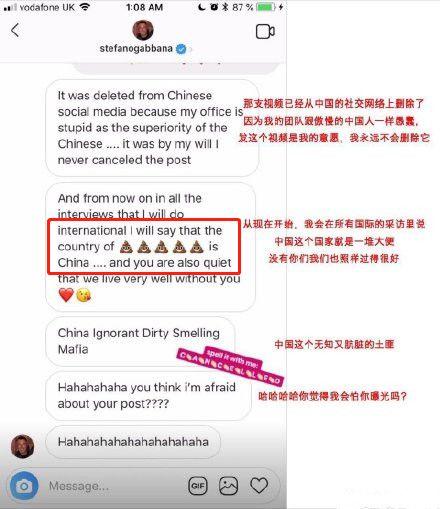Screen dimensions: 440x509
Task: Tap the heart emoji in the message
Action: point(66,295)
